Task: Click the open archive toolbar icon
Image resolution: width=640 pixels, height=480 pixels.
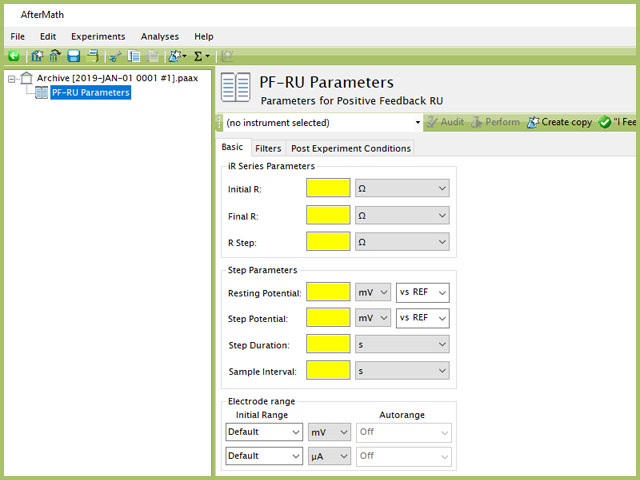Action: [55, 56]
